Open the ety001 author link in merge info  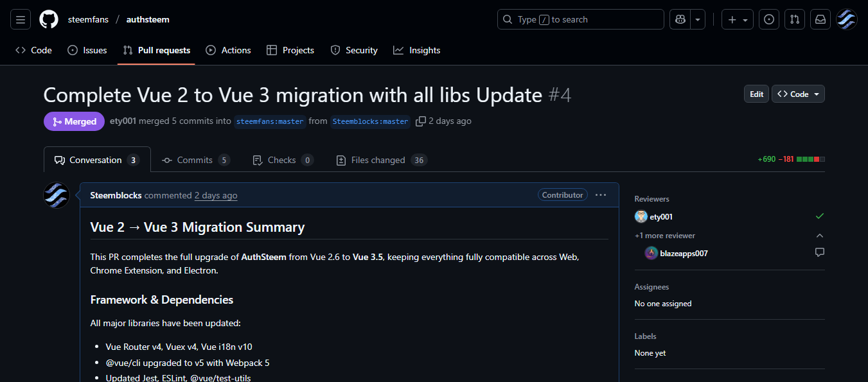tap(123, 121)
